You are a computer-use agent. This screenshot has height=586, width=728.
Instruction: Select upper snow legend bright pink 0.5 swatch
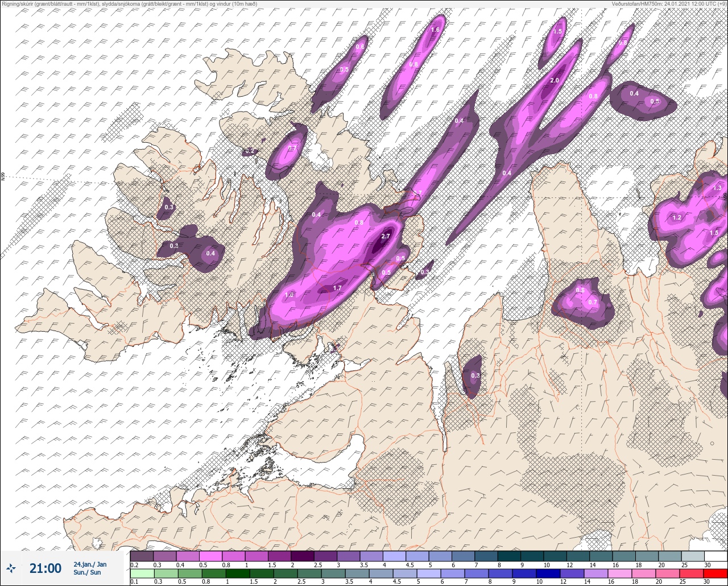click(x=210, y=556)
